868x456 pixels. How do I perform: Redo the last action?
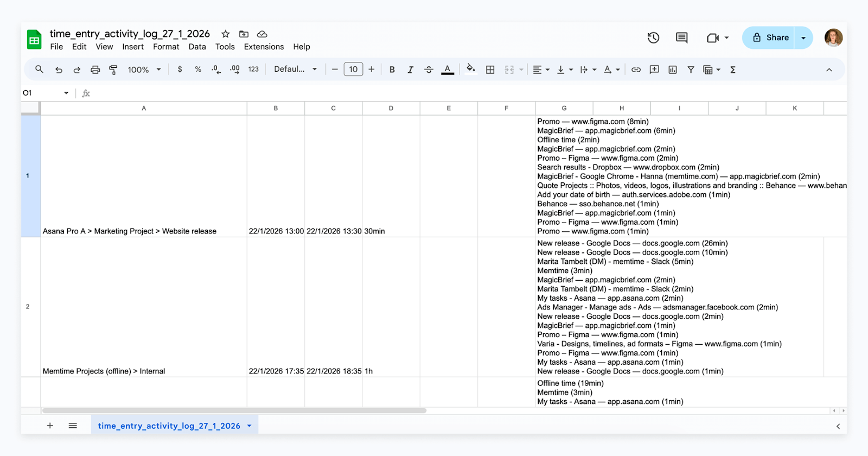point(76,69)
